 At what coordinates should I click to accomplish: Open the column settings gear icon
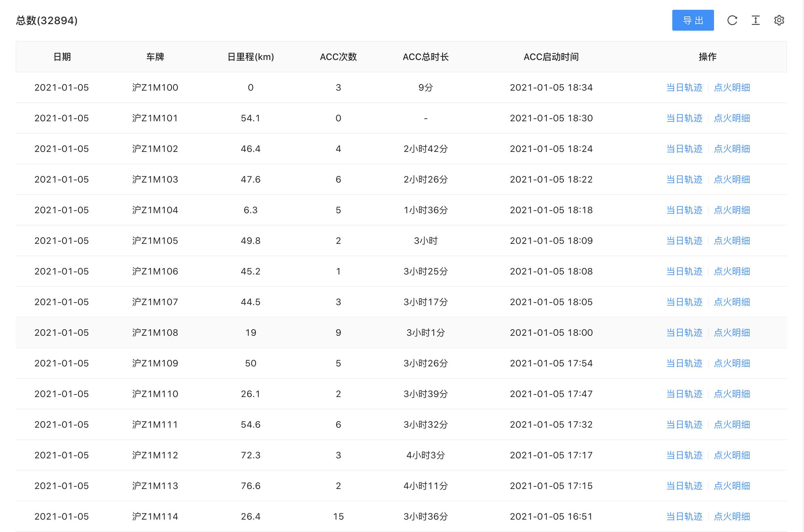coord(779,20)
